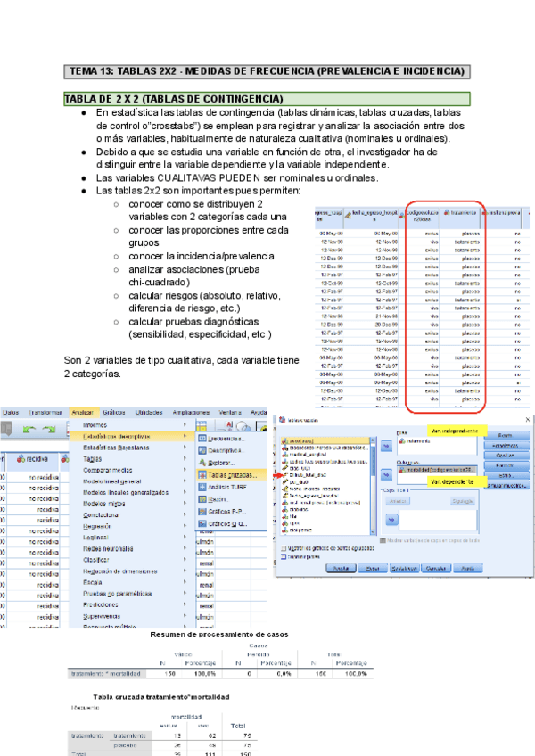Toggle the Suprimir tablas checkbox
This screenshot has height=756, width=535.
pos(284,557)
